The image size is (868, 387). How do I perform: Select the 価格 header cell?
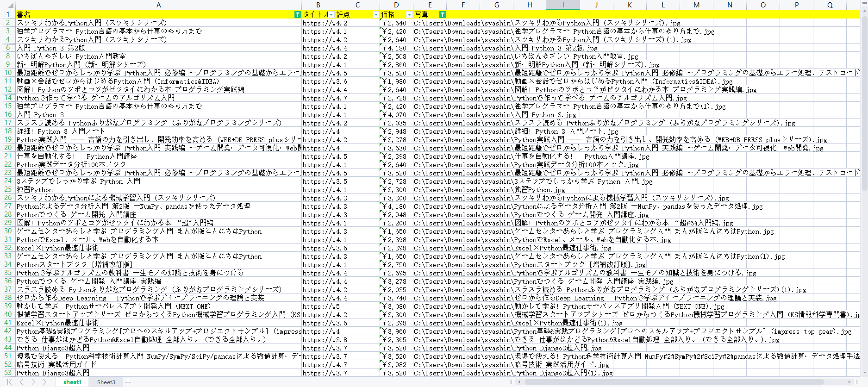click(x=396, y=14)
